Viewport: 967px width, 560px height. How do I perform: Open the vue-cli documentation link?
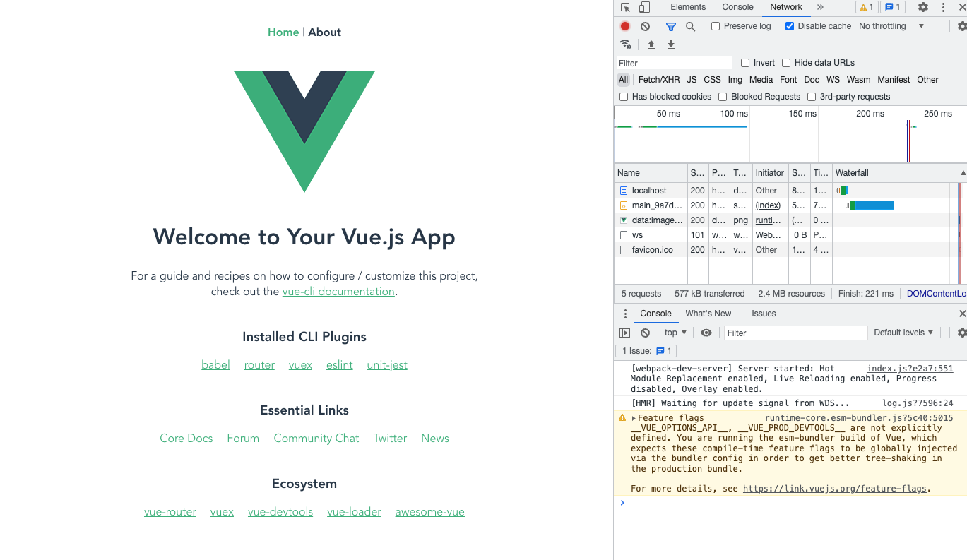tap(338, 292)
